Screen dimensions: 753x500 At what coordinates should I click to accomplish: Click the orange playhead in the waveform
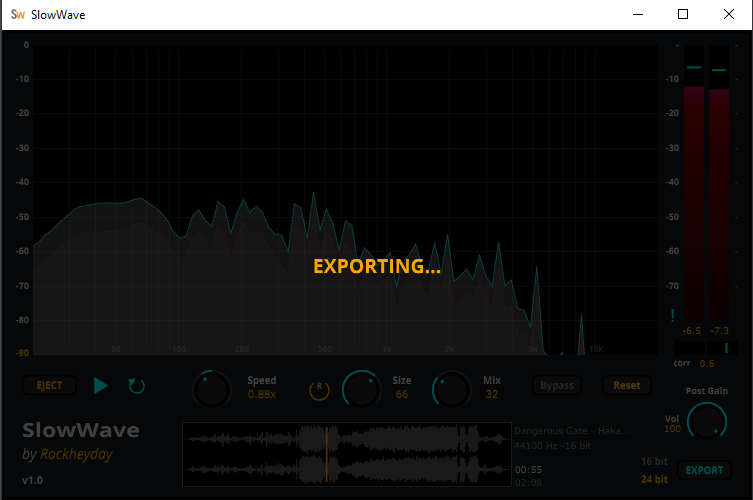327,454
